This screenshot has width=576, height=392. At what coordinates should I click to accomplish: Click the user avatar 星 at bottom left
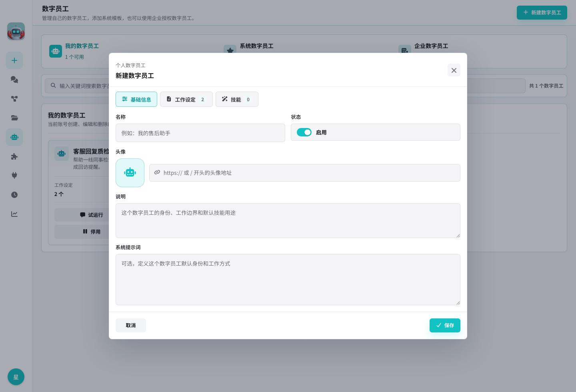tap(16, 377)
